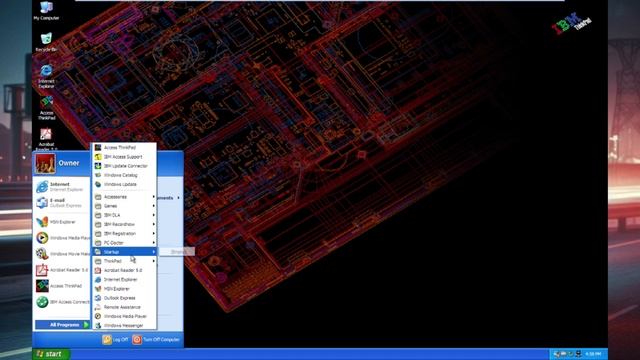Screen dimensions: 640x360
Task: Expand the ThinkPad folder submenu
Action: coord(124,261)
